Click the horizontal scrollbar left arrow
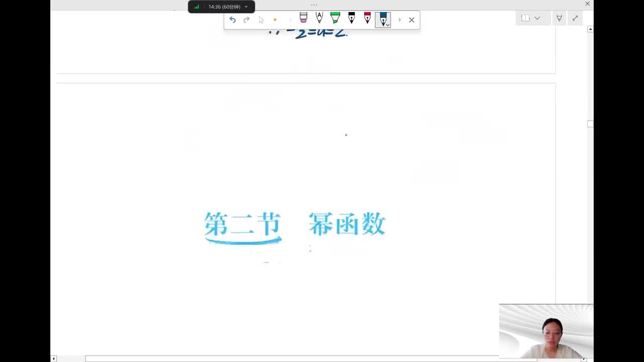This screenshot has width=644, height=362. pos(54,359)
